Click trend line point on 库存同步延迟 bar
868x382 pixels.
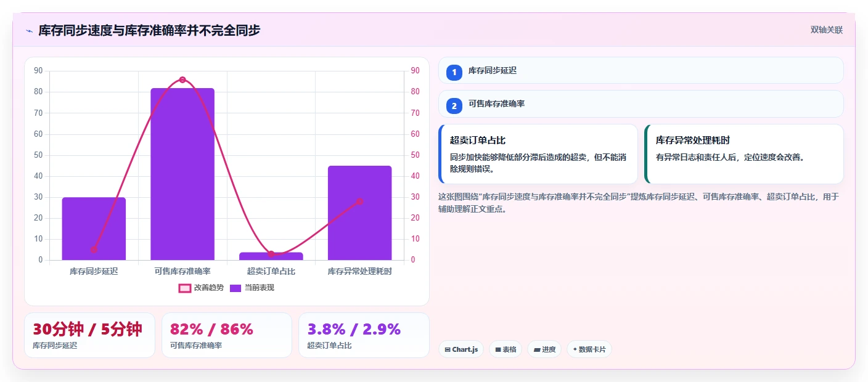click(94, 250)
